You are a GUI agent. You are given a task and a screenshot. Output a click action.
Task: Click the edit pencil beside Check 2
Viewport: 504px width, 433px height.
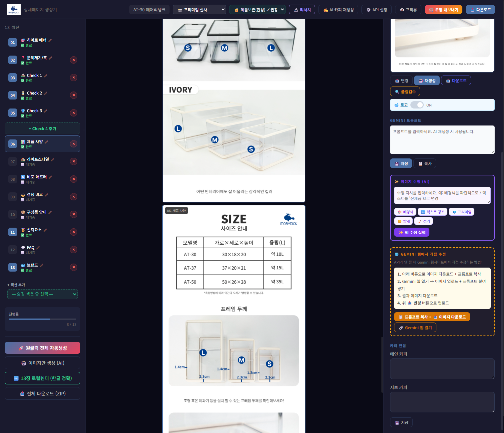click(46, 93)
